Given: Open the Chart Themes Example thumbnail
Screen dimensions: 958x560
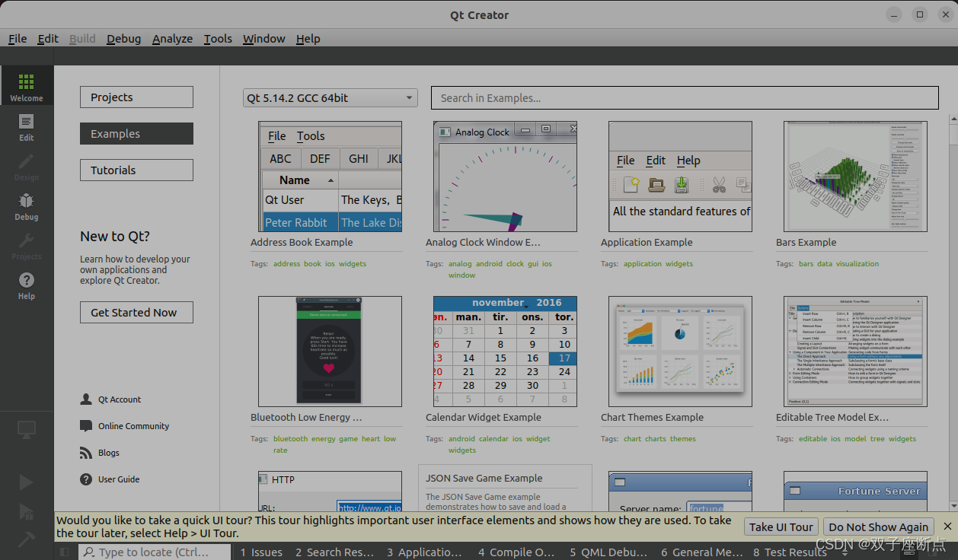Looking at the screenshot, I should point(680,352).
